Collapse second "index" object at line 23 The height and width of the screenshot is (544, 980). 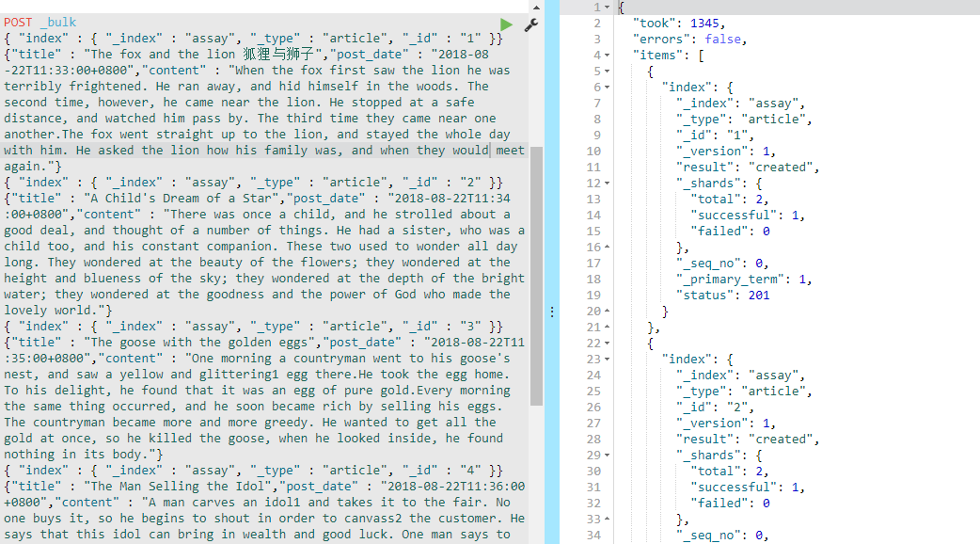click(608, 360)
